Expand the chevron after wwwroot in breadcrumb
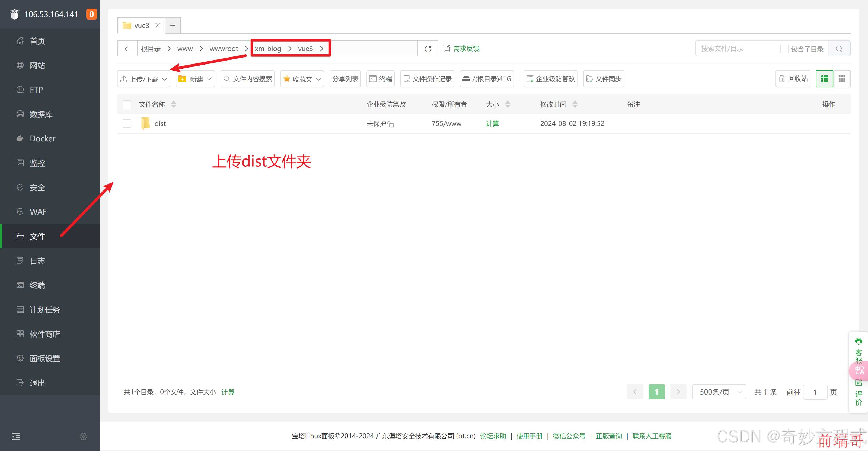The height and width of the screenshot is (451, 868). coord(246,49)
